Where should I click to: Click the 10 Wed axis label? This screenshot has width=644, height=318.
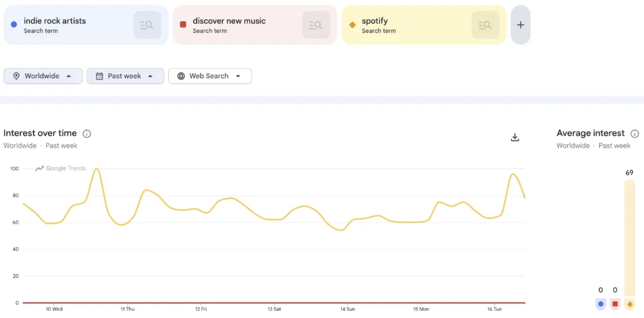click(x=55, y=309)
